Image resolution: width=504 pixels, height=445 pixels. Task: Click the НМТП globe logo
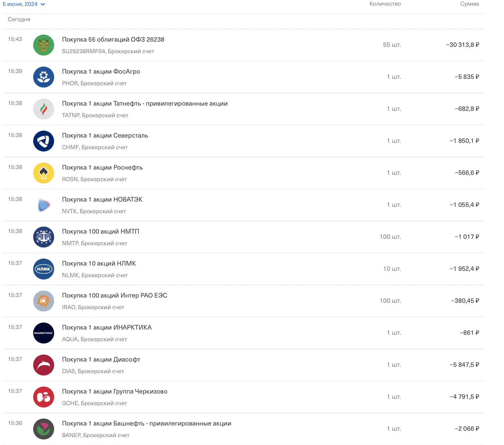point(44,237)
